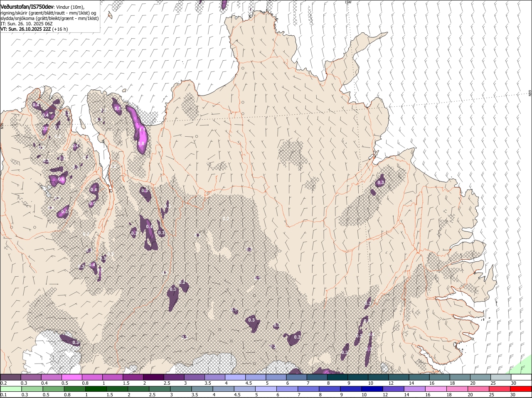Image resolution: width=532 pixels, height=398 pixels.
Task: Select the pale green 0.1 swatch in the rain scale
Action: tap(10, 389)
